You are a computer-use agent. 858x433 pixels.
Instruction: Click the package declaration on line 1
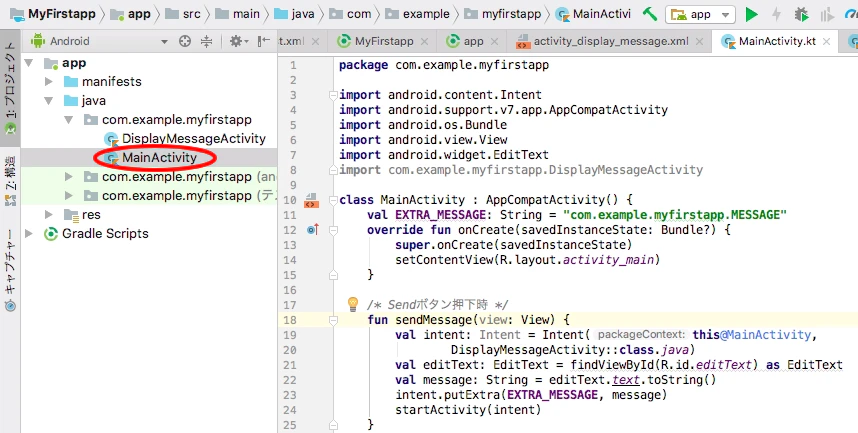444,65
